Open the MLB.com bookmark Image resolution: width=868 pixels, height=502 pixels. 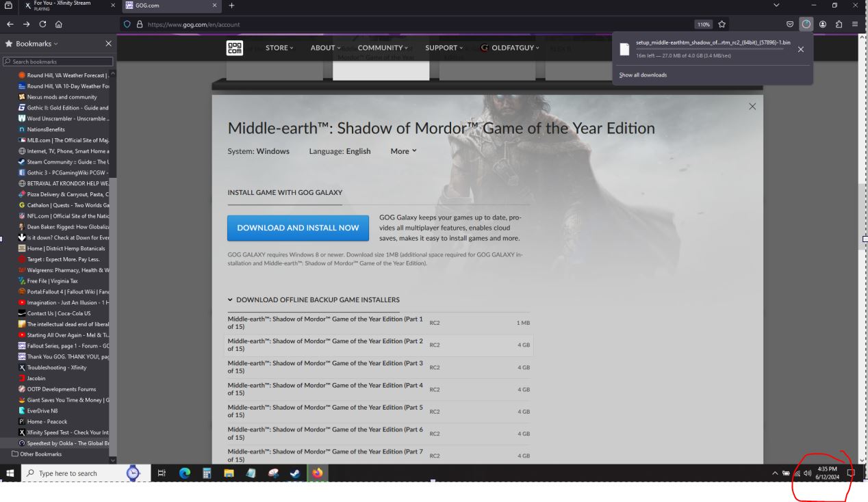point(64,140)
